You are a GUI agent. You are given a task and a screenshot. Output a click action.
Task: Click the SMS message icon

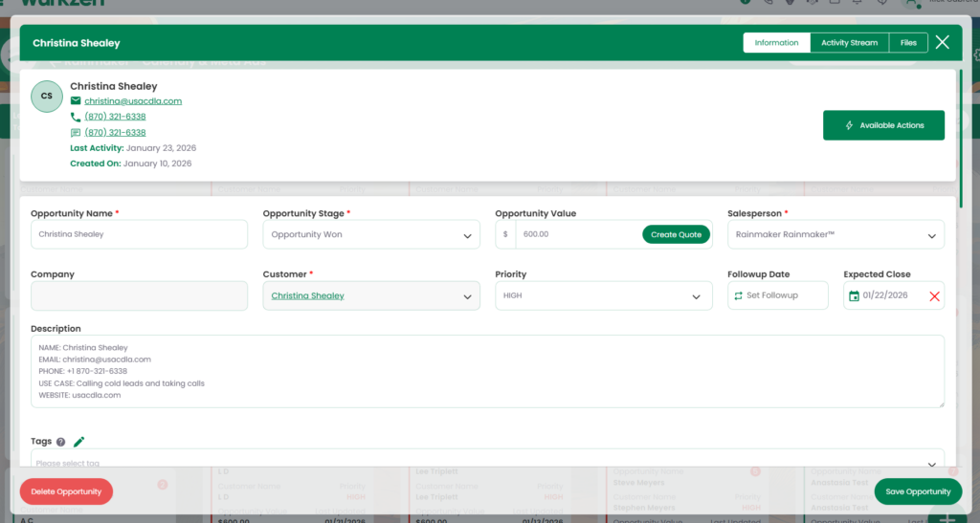(76, 133)
